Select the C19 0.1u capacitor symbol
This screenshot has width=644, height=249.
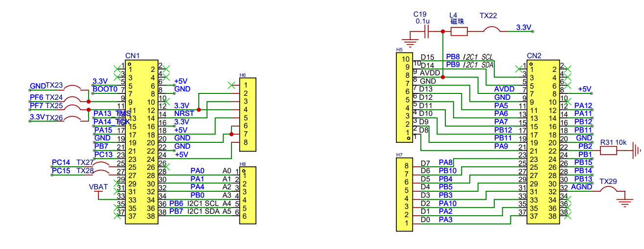tap(427, 32)
